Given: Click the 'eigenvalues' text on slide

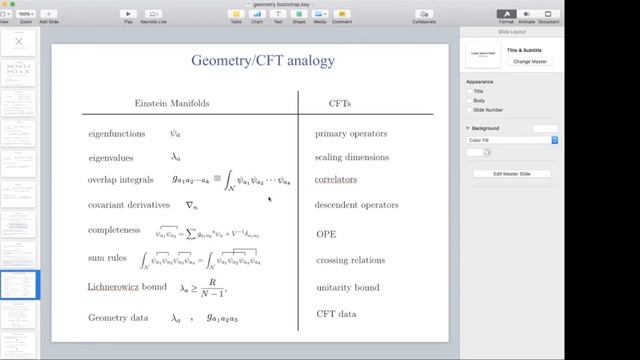Looking at the screenshot, I should pyautogui.click(x=111, y=158).
